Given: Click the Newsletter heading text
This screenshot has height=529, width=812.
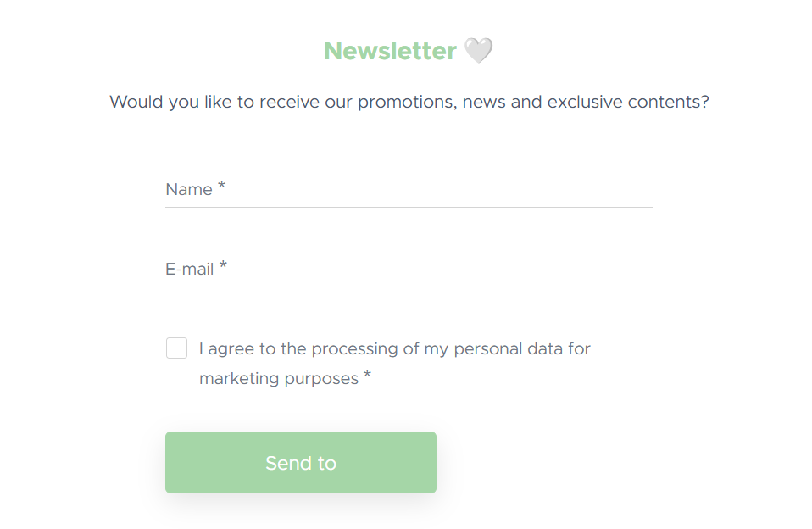Looking at the screenshot, I should tap(390, 51).
